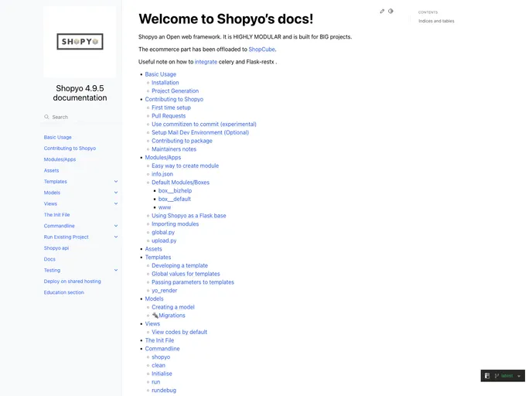The width and height of the screenshot is (532, 396).
Task: Open Setup Mail Dev Environment link
Action: 200,132
